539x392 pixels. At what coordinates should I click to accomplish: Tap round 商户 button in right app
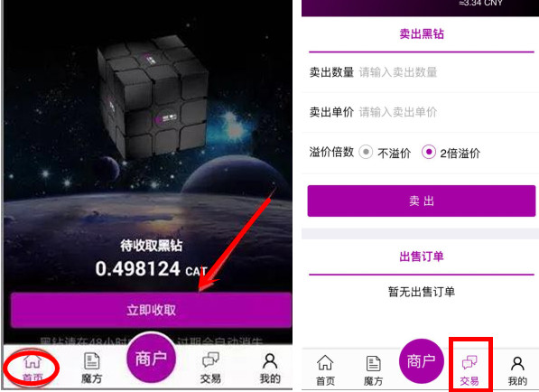pos(422,361)
